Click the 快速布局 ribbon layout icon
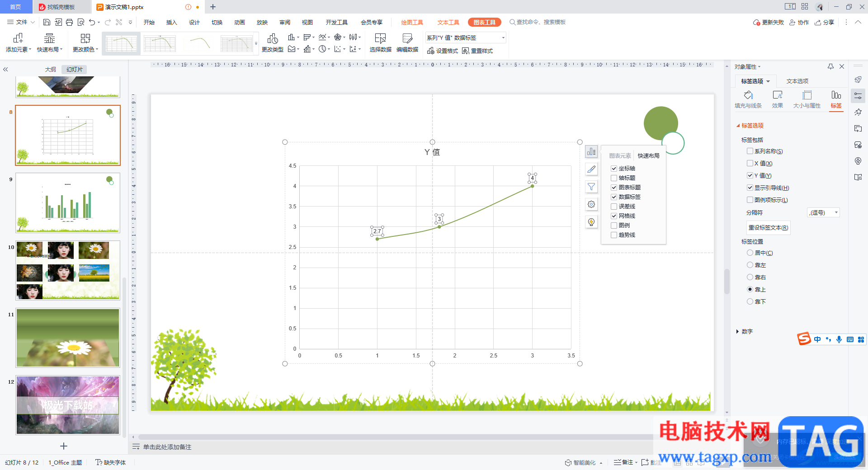 coord(50,43)
